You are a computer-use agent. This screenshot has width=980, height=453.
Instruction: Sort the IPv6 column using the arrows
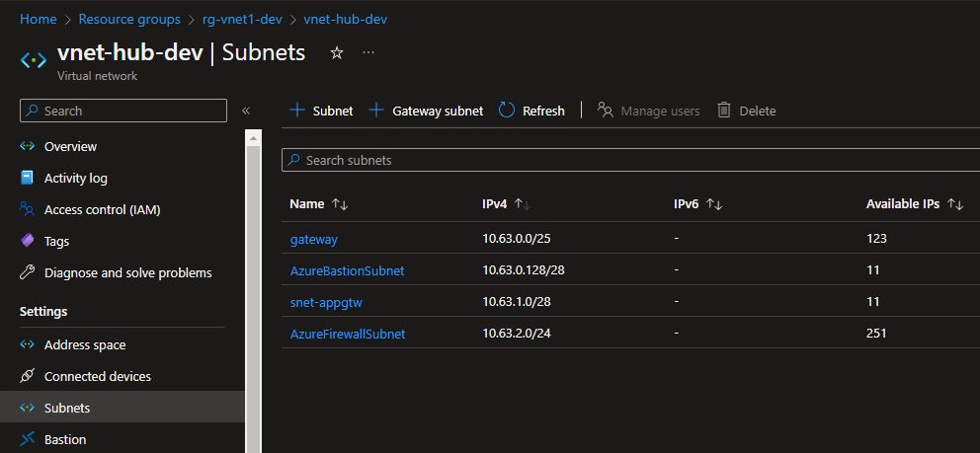point(713,204)
